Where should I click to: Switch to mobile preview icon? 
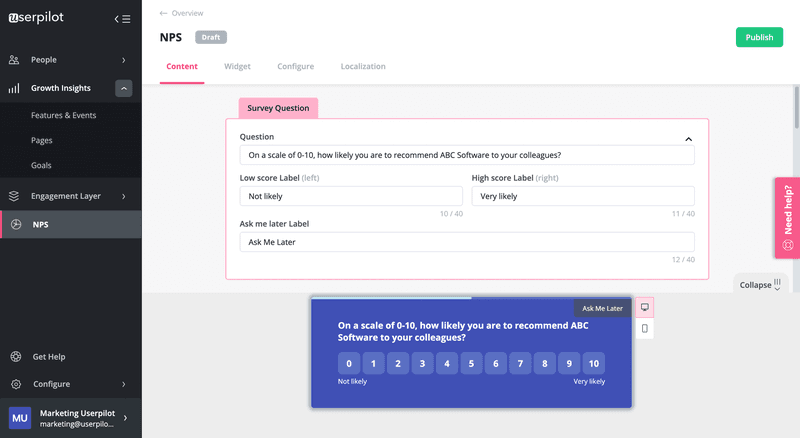[645, 329]
